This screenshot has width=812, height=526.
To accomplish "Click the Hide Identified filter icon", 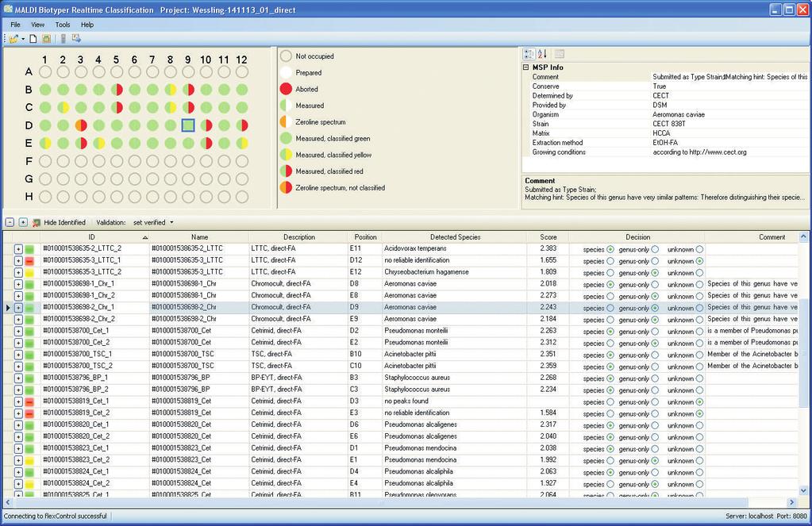I will [37, 223].
